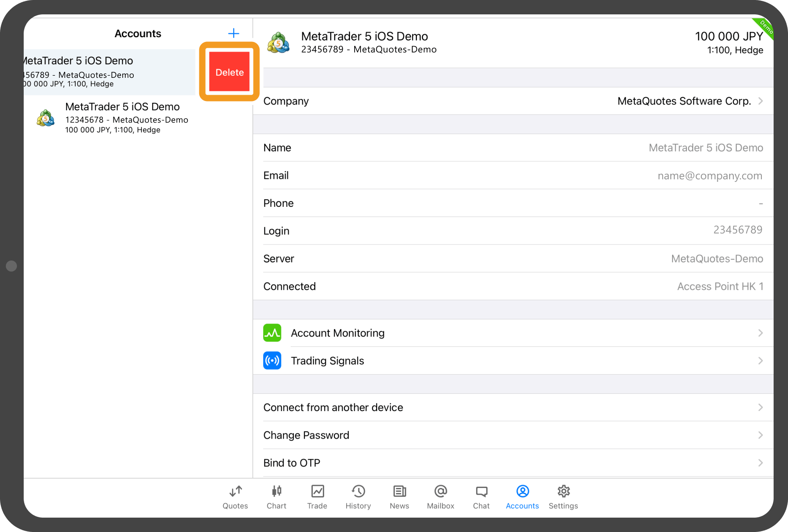Delete the swiped demo account

(x=229, y=72)
